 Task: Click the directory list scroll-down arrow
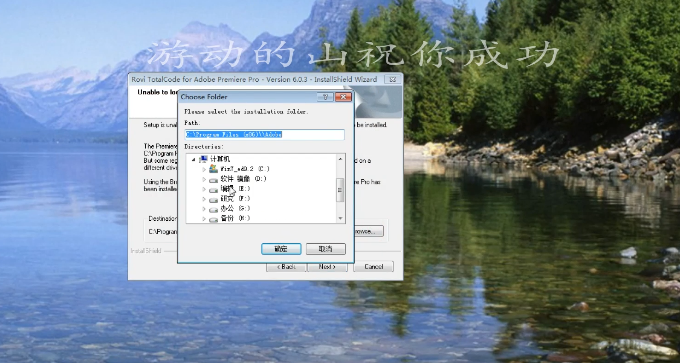[x=340, y=219]
